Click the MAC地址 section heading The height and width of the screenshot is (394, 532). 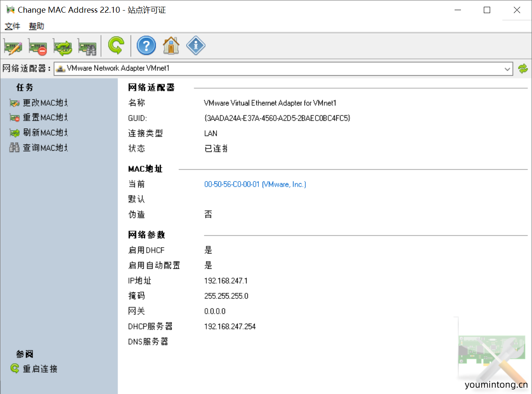tap(145, 169)
